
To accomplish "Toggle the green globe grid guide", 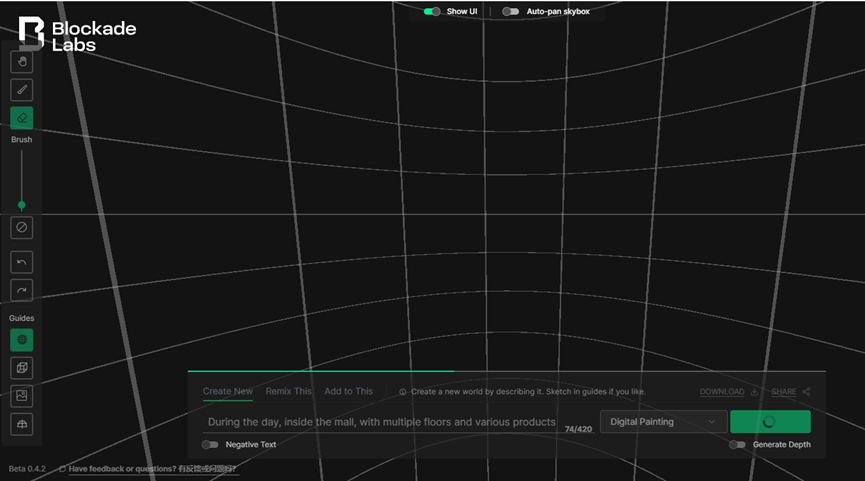I will pyautogui.click(x=22, y=340).
